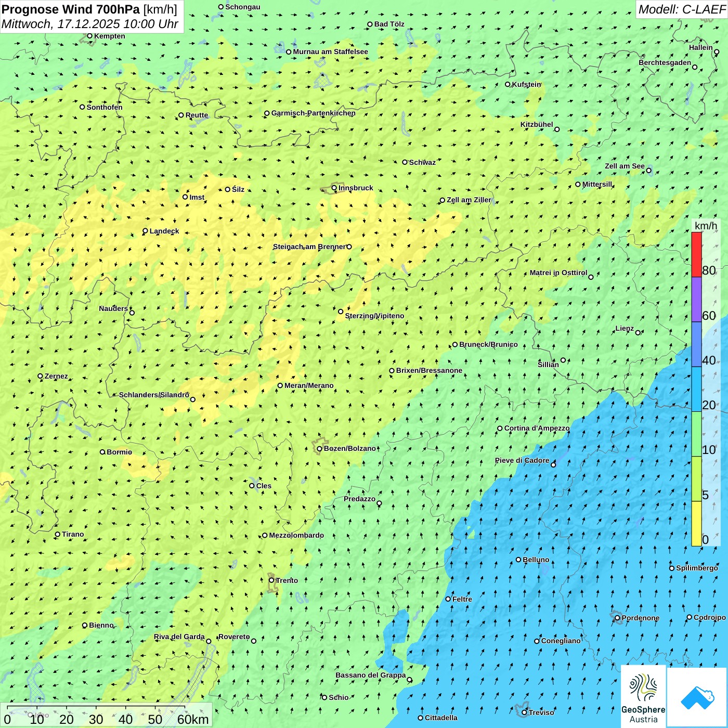Click the Innsbruck city marker
Viewport: 728px width, 728px height.
[334, 188]
